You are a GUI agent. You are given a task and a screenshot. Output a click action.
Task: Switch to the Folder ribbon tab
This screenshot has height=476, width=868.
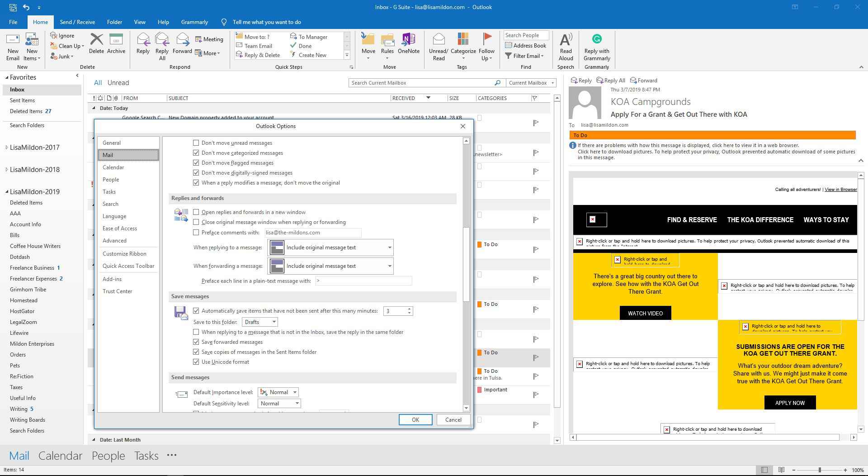coord(114,22)
